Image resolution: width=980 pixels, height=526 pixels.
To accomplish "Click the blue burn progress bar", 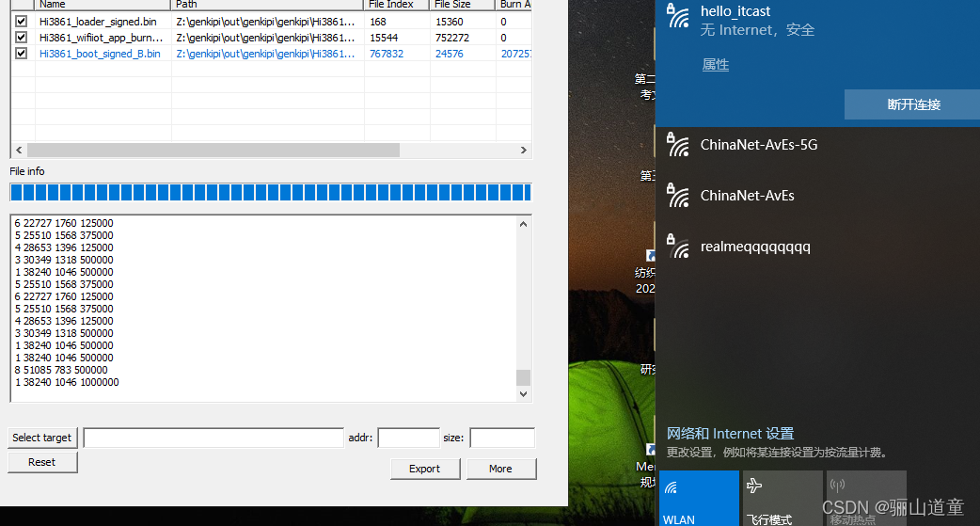I will pyautogui.click(x=271, y=193).
